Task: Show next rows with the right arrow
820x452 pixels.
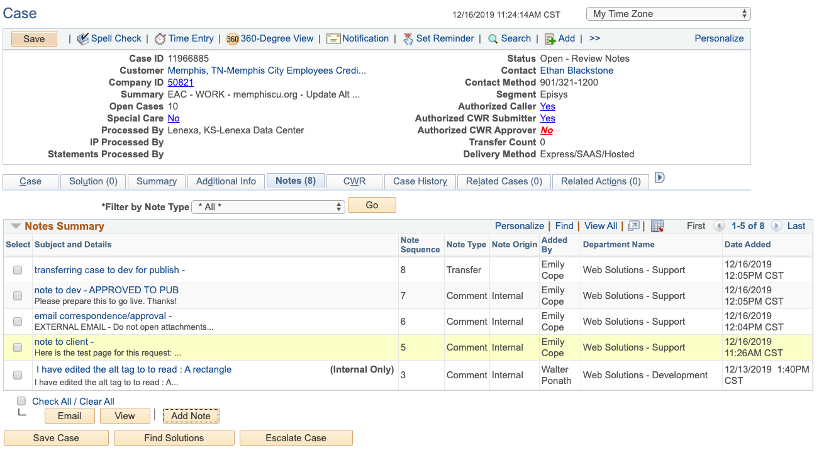Action: tap(777, 226)
